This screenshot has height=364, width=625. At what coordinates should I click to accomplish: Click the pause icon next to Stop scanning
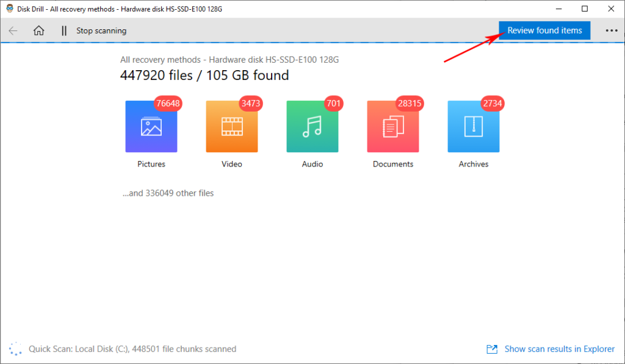tap(63, 30)
